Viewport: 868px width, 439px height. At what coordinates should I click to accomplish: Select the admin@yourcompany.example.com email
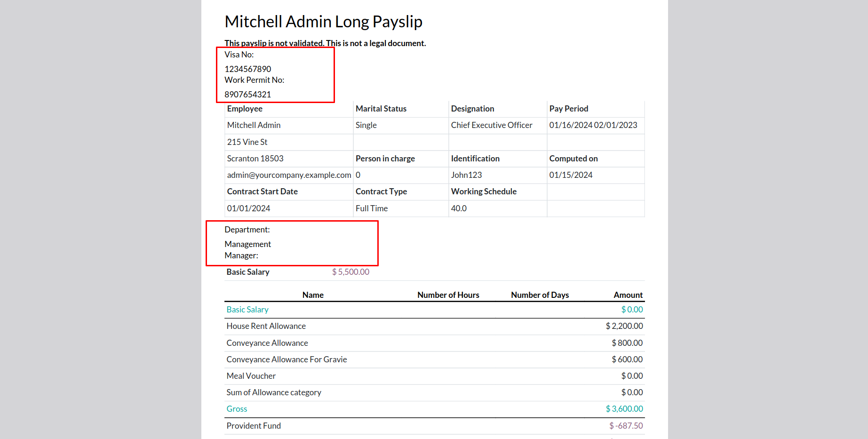pos(289,175)
